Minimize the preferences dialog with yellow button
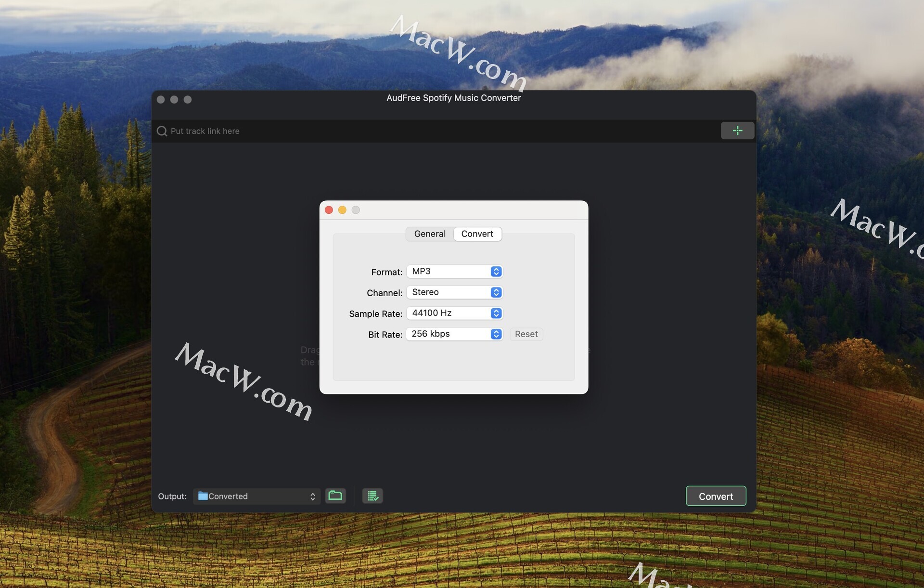This screenshot has height=588, width=924. click(342, 210)
